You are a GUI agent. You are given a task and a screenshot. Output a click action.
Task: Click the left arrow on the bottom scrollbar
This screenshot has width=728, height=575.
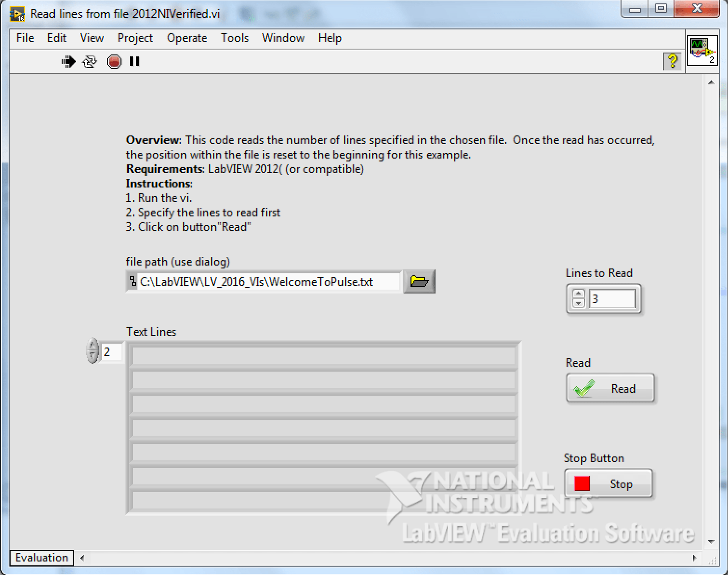point(81,558)
